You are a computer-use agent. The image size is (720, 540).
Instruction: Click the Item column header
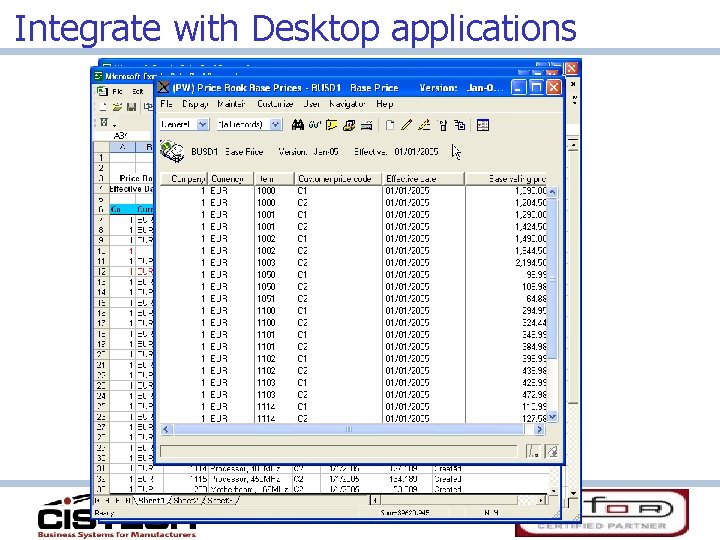coord(274,179)
